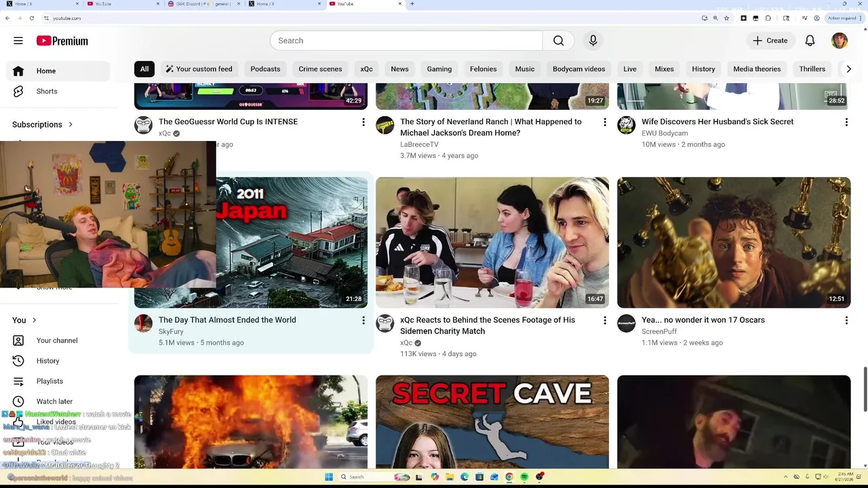Open Your channel in sidebar
The height and width of the screenshot is (488, 868).
point(58,341)
